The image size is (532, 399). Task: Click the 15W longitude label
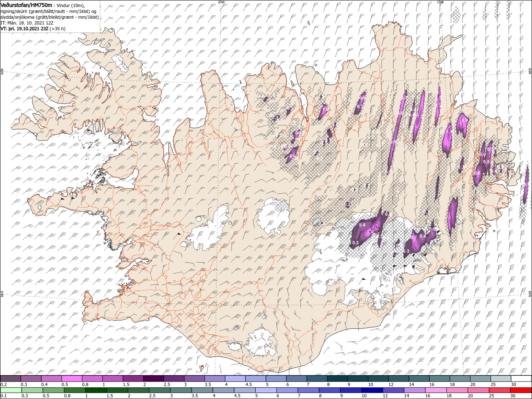(440, 2)
